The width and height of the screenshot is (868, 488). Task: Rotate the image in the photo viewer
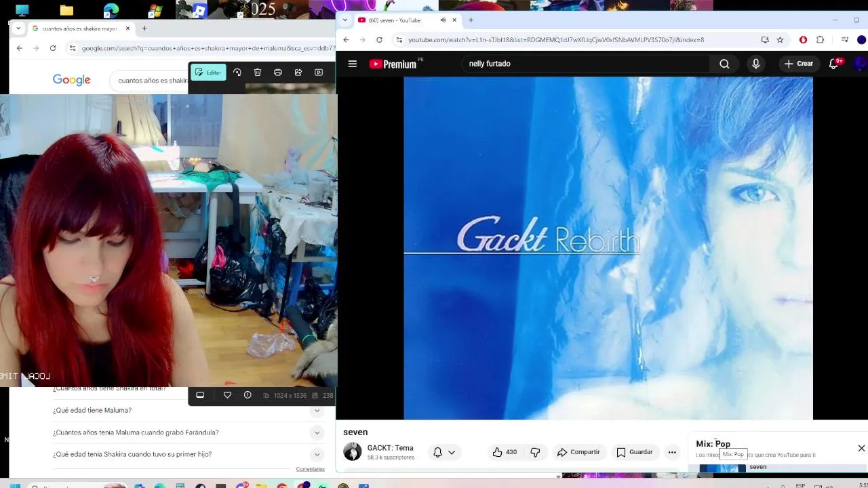(237, 73)
